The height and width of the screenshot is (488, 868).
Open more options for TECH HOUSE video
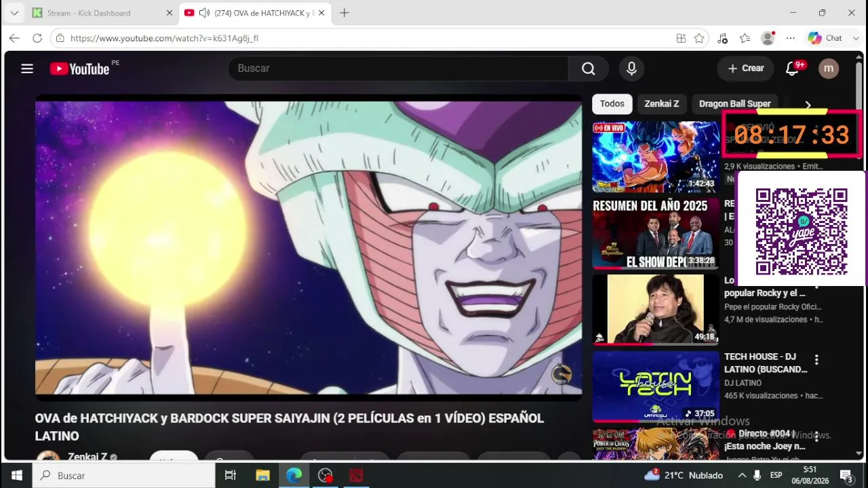click(x=816, y=360)
